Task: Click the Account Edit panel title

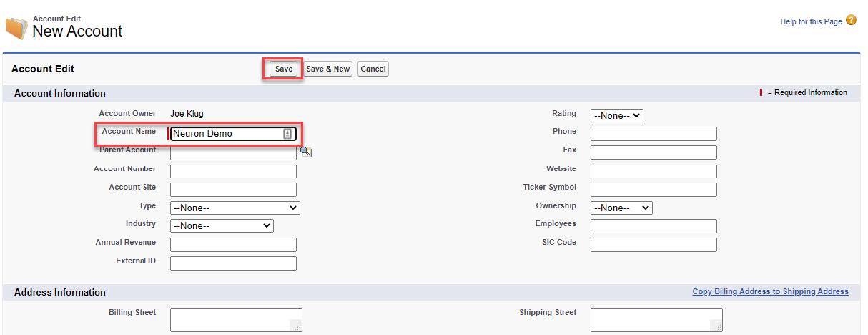Action: point(43,69)
